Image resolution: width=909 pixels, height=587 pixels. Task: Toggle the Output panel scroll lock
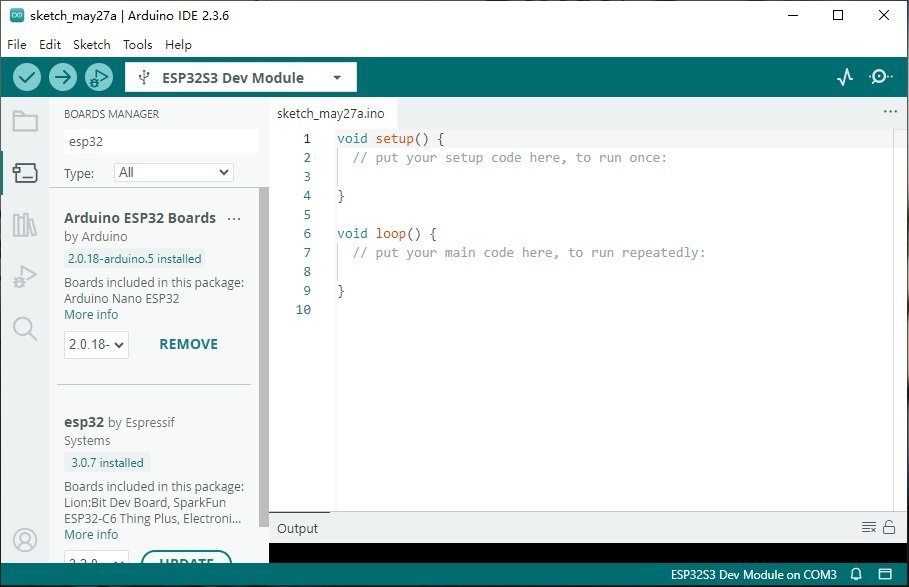coord(889,527)
